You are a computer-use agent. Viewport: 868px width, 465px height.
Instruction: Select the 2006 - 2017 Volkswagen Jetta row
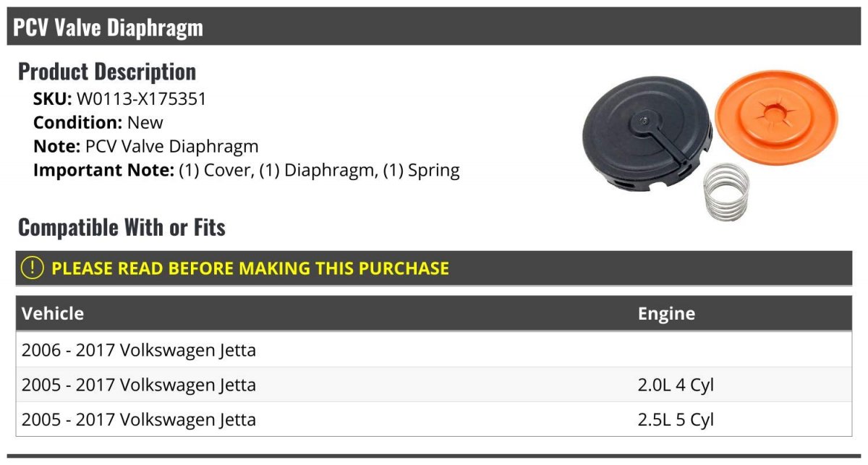(434, 350)
